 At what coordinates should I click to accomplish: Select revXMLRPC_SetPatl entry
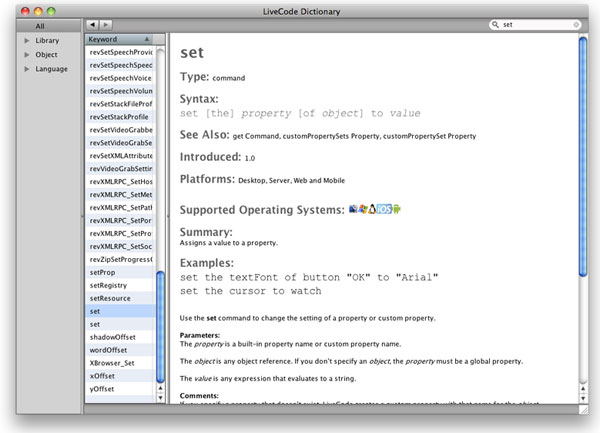click(120, 208)
